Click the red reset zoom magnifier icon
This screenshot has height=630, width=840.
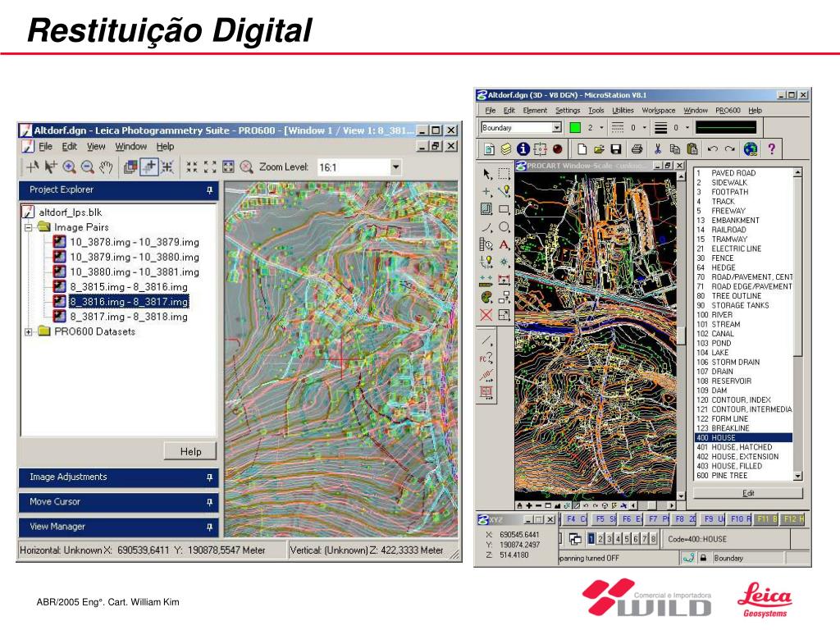[x=246, y=167]
